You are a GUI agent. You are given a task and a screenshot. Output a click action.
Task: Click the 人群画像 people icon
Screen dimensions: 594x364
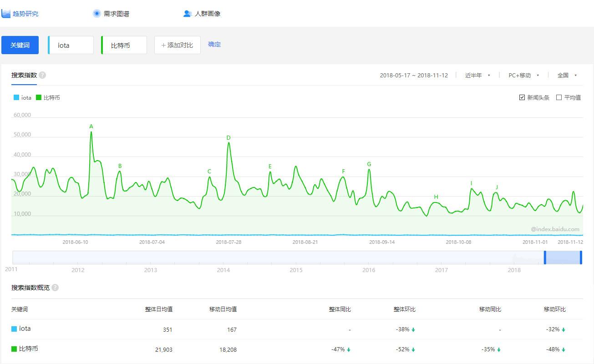point(188,14)
